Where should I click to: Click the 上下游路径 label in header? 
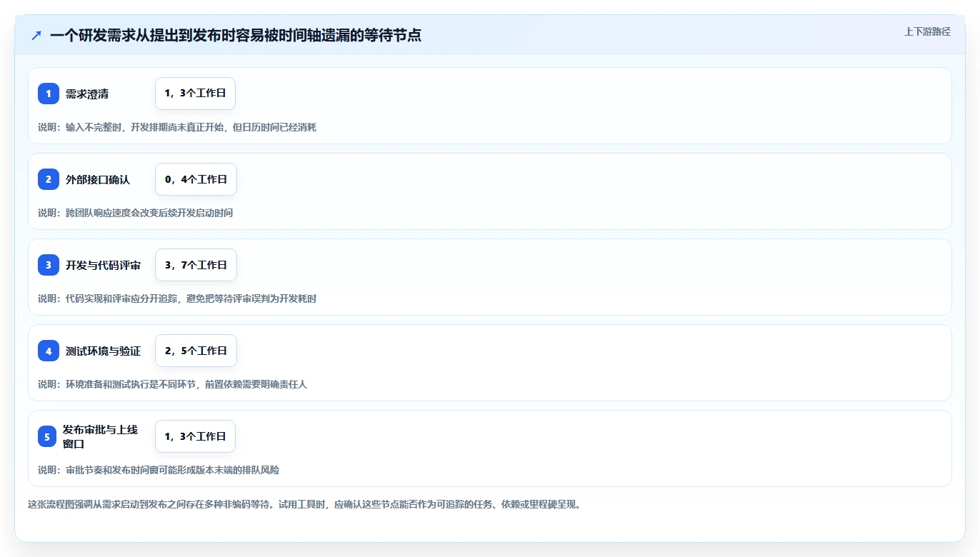pos(927,31)
